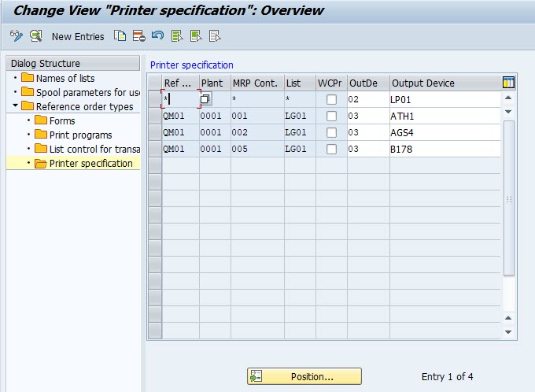Click the ATH1 output device field
This screenshot has width=535, height=392.
pyautogui.click(x=445, y=116)
